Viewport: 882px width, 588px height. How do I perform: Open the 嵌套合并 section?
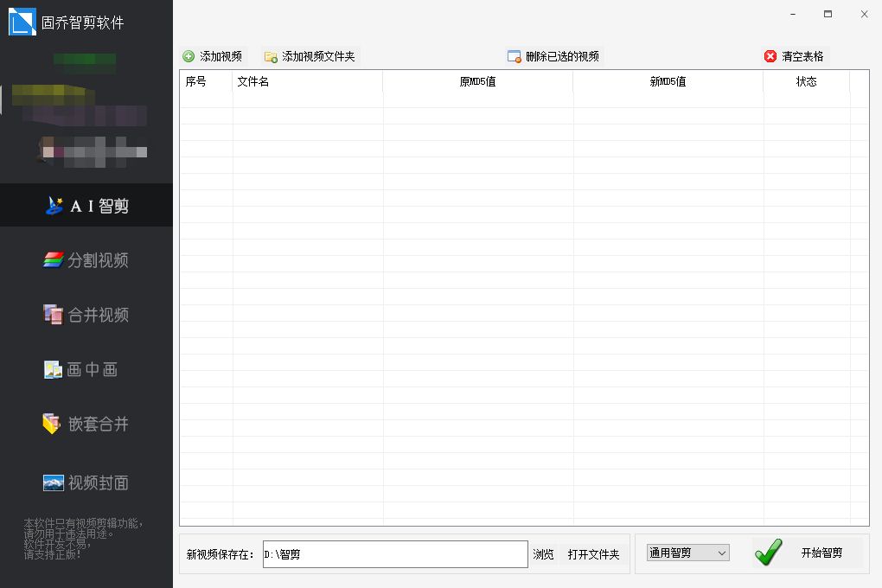[x=86, y=424]
